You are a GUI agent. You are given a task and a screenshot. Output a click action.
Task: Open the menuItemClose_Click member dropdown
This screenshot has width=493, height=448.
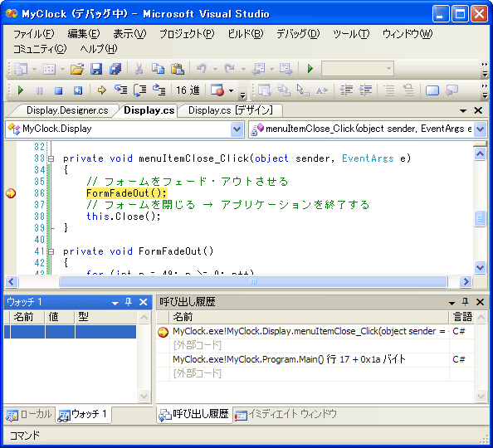pos(480,129)
